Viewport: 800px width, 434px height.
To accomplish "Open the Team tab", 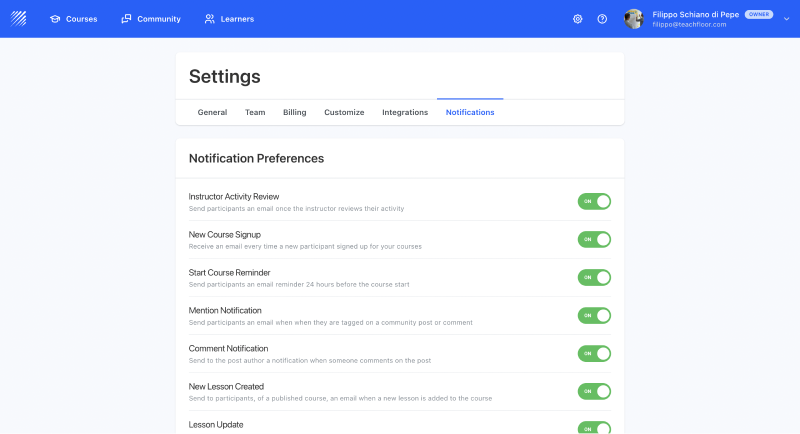I will coord(255,113).
